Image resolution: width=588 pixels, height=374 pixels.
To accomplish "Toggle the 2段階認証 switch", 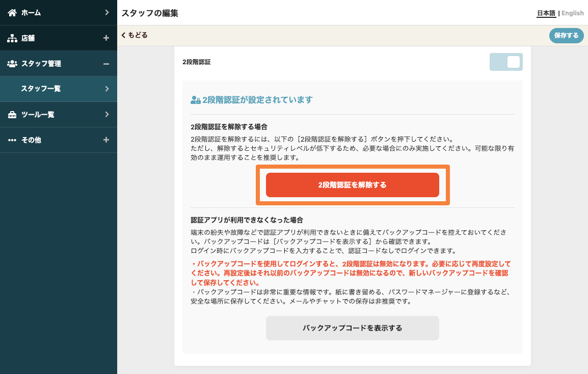I will 505,62.
